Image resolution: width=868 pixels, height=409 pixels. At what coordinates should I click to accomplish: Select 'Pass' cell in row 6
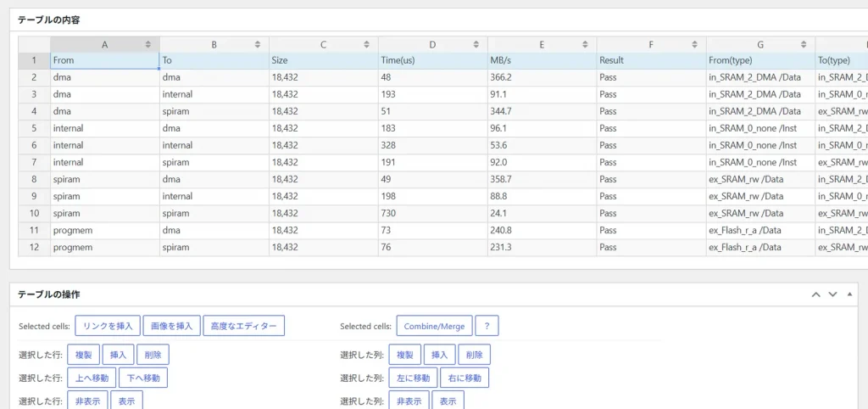pos(652,146)
